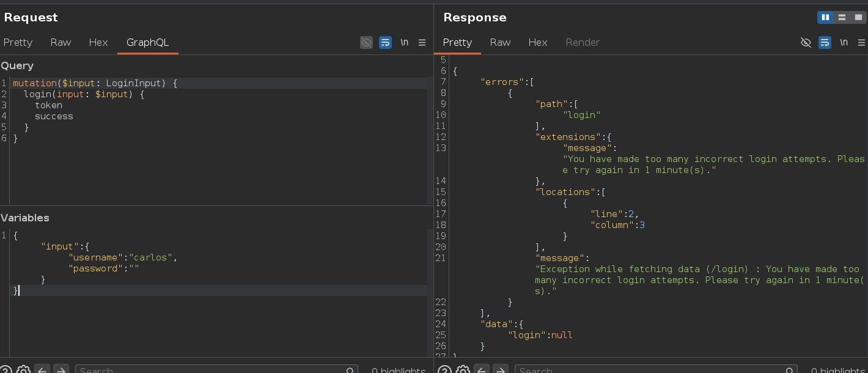This screenshot has width=868, height=373.
Task: Click the Response panel title
Action: [x=475, y=17]
